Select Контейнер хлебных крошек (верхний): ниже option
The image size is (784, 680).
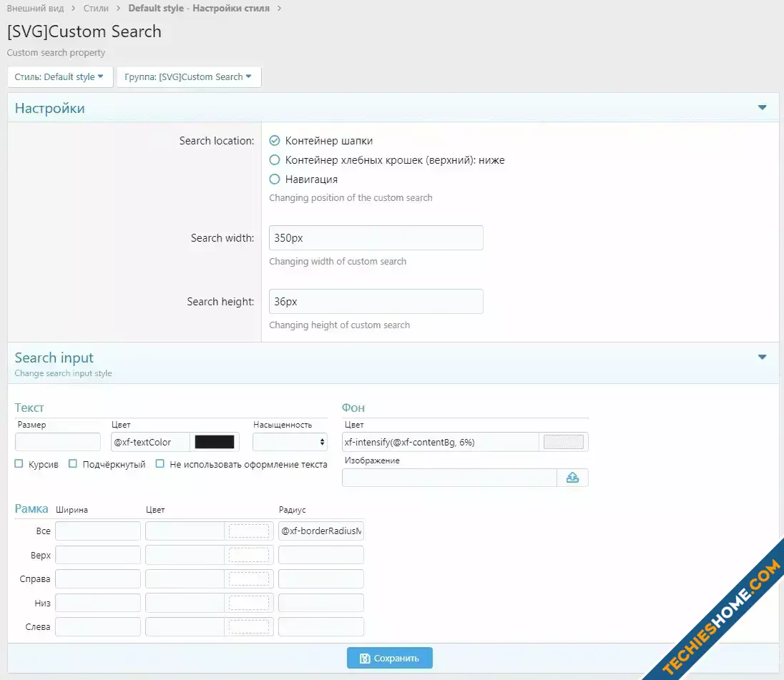(275, 160)
